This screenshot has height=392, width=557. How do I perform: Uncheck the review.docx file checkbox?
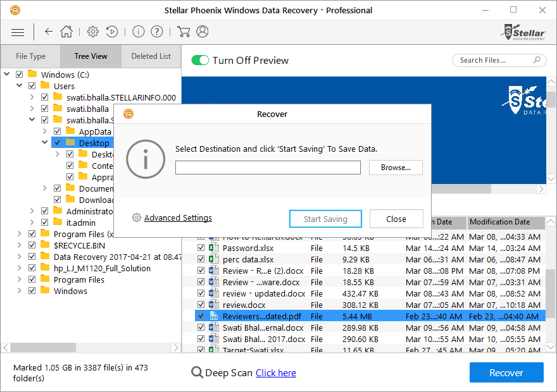tap(201, 305)
